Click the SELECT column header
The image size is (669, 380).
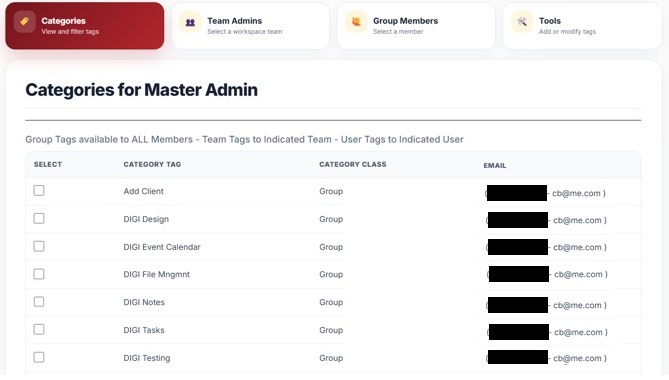point(48,164)
